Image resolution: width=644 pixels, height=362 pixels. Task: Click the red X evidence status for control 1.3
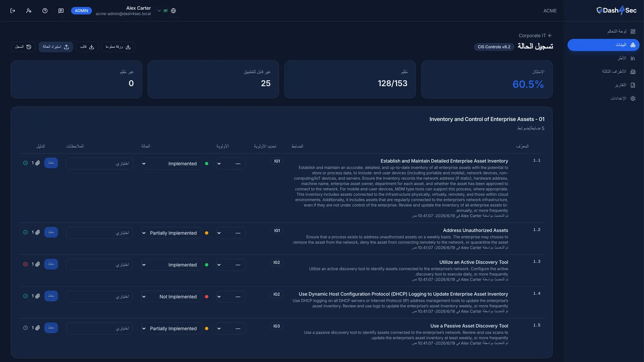point(25,264)
